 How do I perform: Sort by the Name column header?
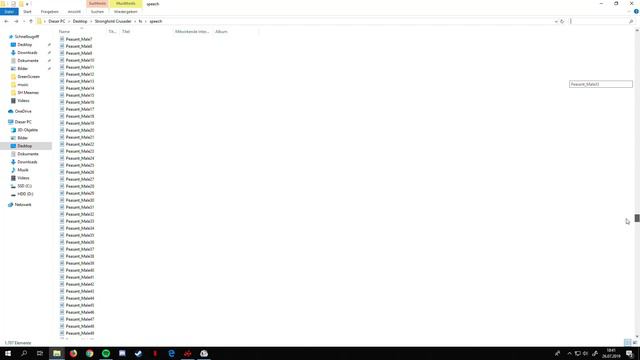[64, 31]
